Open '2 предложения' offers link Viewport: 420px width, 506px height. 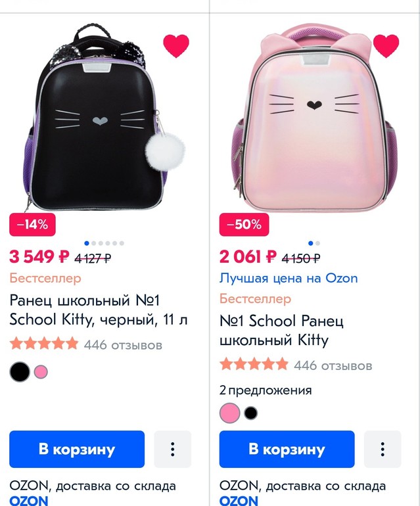[x=266, y=390]
